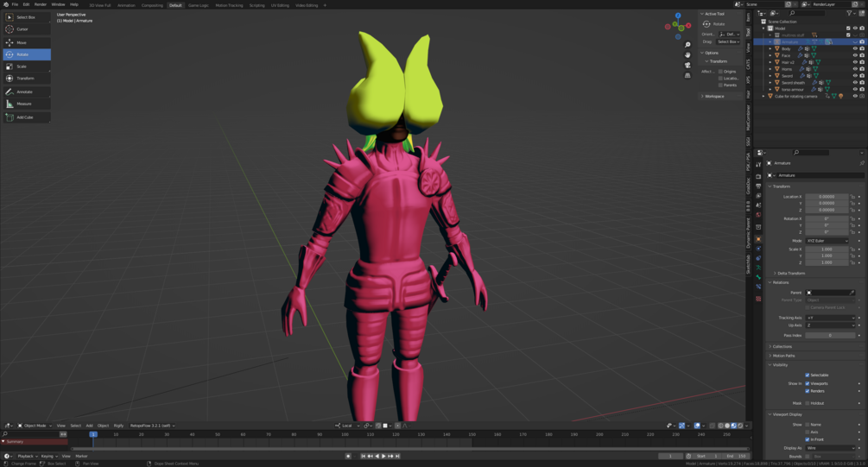This screenshot has height=467, width=868.
Task: Open the Keying timeline popover
Action: pos(48,456)
